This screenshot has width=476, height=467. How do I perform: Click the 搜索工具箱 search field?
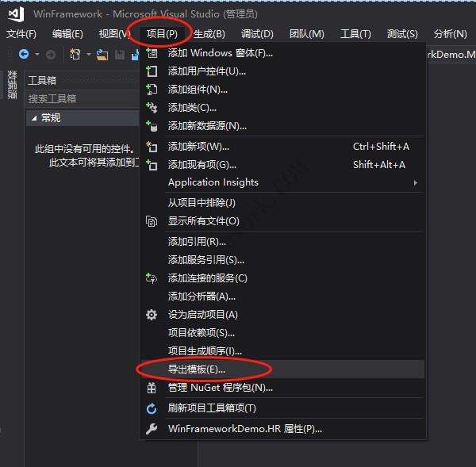tap(79, 98)
